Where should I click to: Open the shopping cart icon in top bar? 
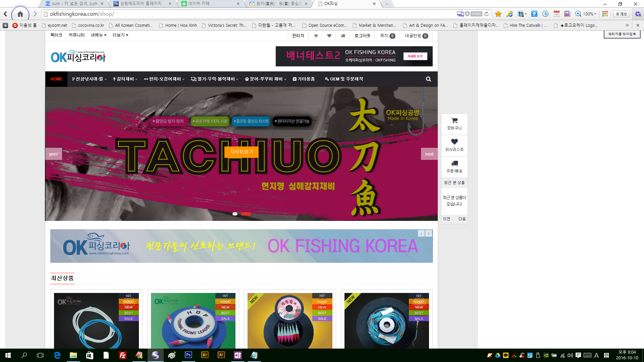316,36
